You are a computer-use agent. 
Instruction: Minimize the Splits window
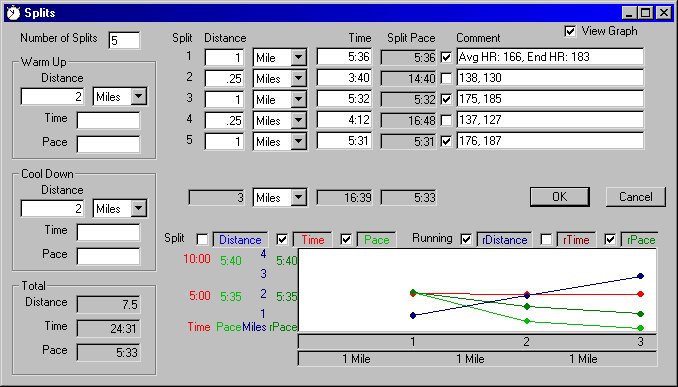pos(630,13)
